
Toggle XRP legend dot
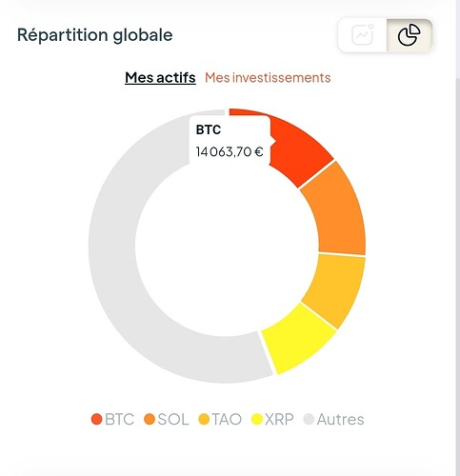257,419
